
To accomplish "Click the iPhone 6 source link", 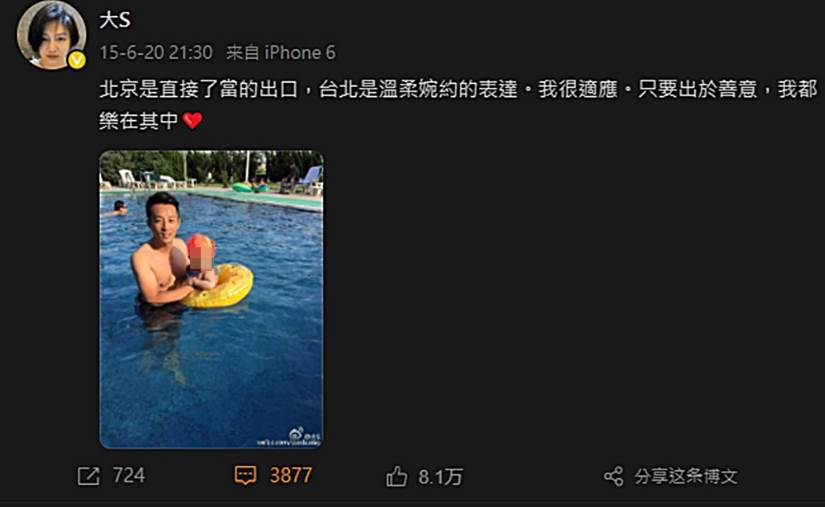I will coord(300,52).
